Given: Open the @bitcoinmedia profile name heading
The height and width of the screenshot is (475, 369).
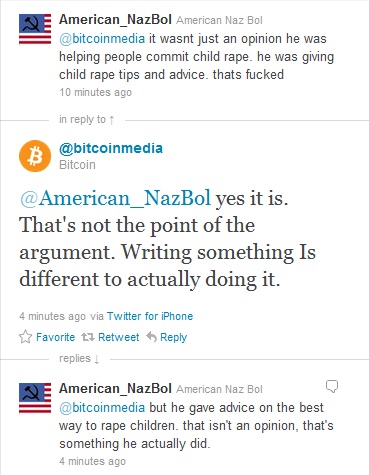Looking at the screenshot, I should point(111,148).
